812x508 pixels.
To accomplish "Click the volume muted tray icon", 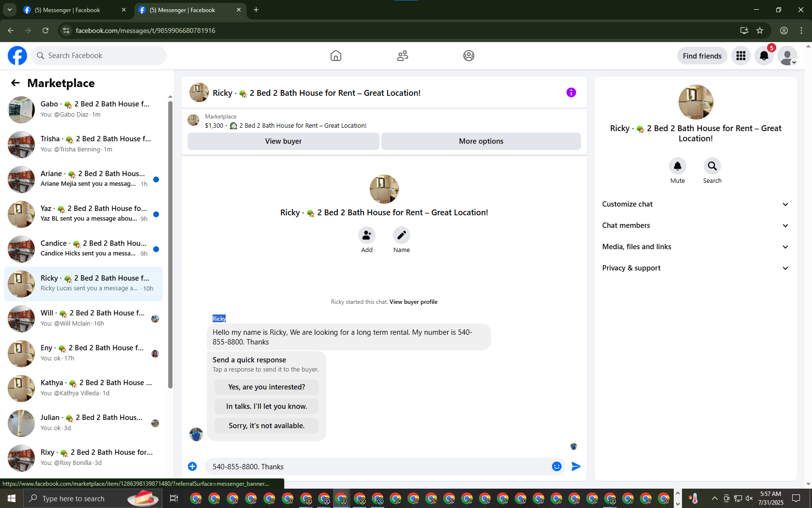I will 749,498.
